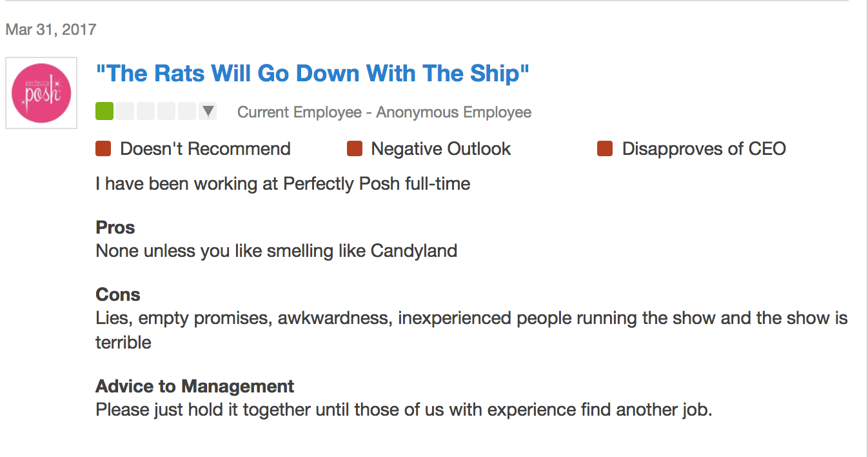Click the Advice to Management heading

pyautogui.click(x=195, y=386)
